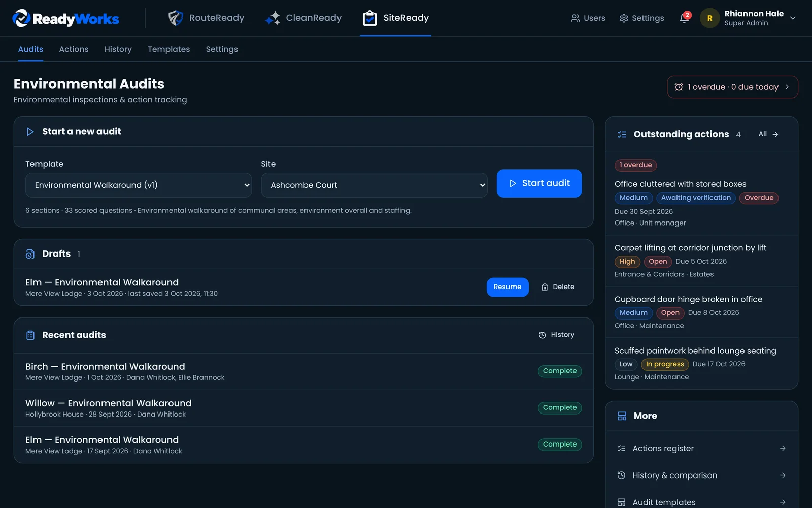Click the 1 overdue pill in Outstanding actions
This screenshot has width=812, height=508.
[635, 165]
